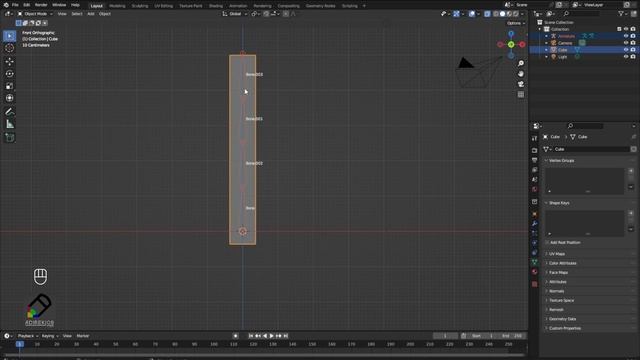Expand the Color Attributes panel
The image size is (640, 360).
point(590,263)
